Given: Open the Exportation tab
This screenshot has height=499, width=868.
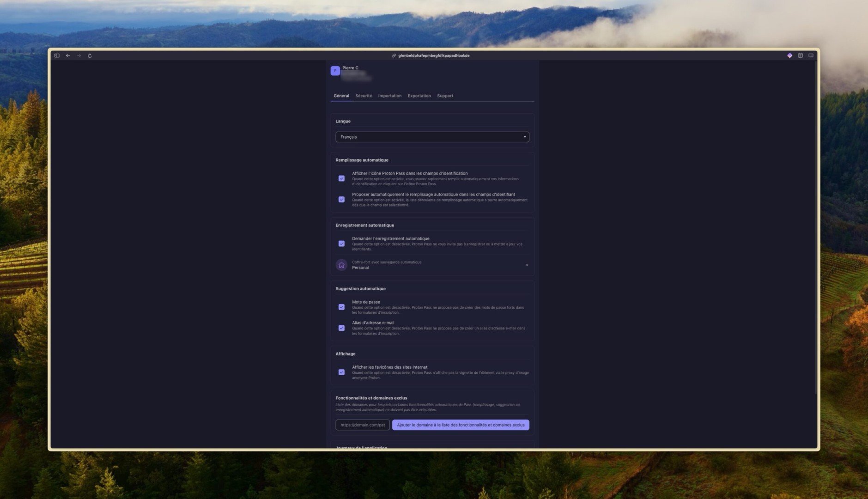Looking at the screenshot, I should pyautogui.click(x=419, y=96).
